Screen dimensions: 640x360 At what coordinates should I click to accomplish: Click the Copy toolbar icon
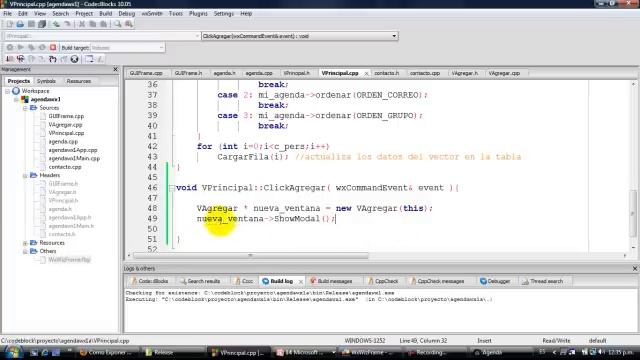point(93,24)
